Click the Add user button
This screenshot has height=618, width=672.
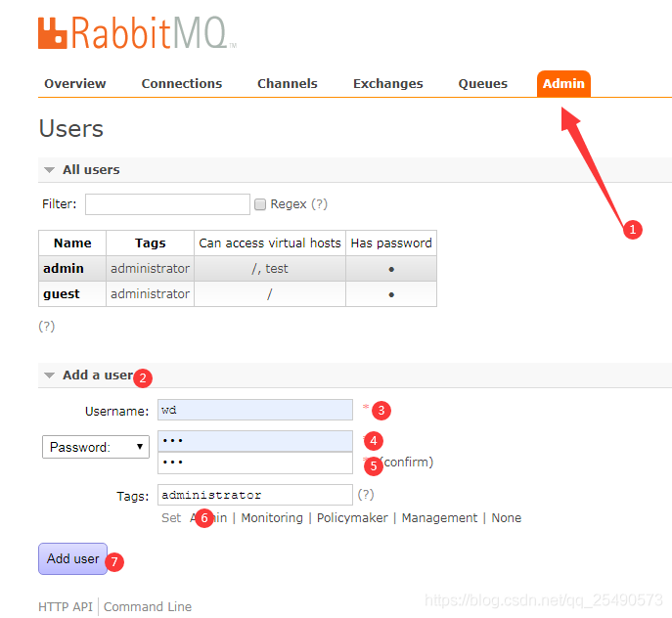click(x=72, y=559)
